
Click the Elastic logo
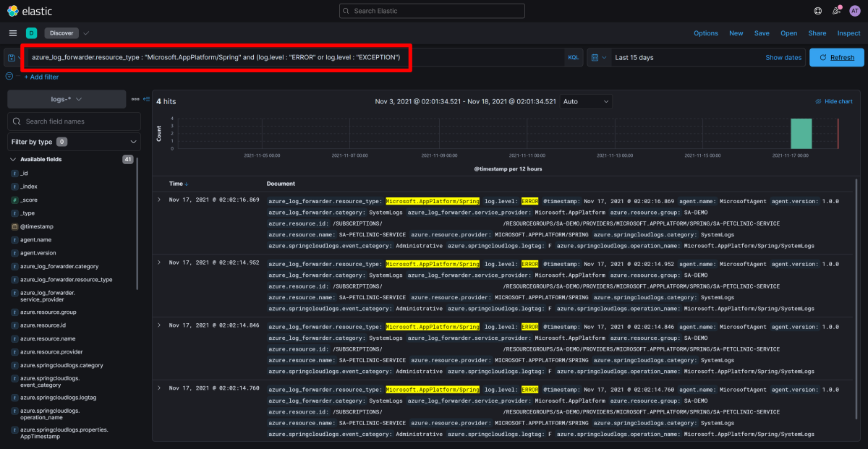[30, 11]
